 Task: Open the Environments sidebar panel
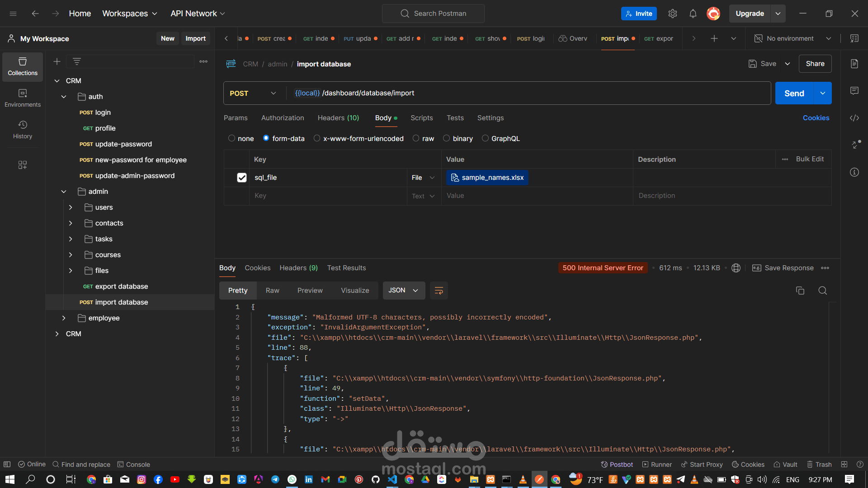[23, 98]
